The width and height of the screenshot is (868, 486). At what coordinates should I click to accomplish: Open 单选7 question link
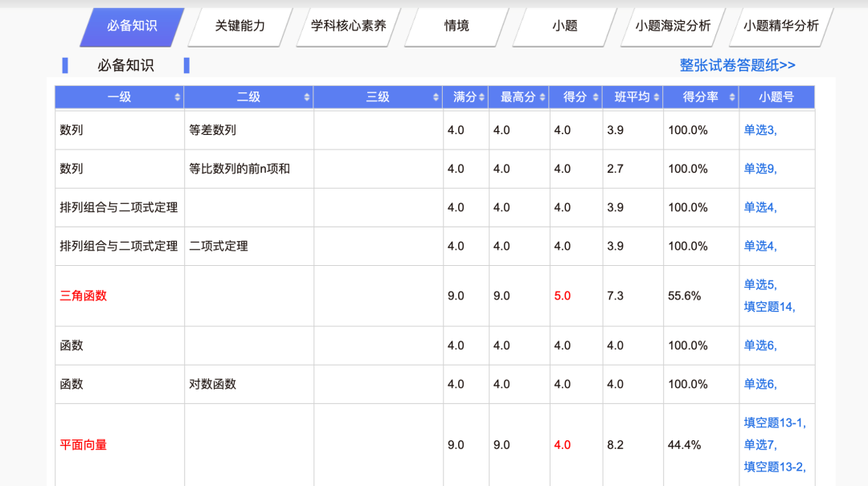pyautogui.click(x=760, y=445)
